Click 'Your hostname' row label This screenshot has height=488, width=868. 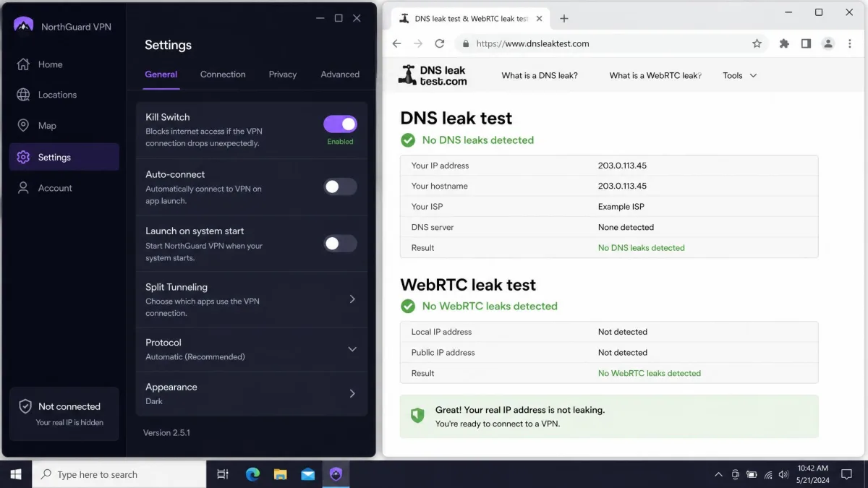(x=439, y=186)
